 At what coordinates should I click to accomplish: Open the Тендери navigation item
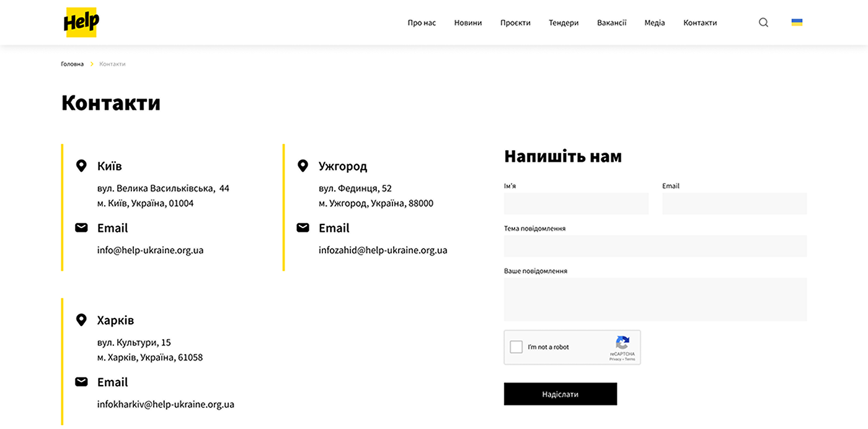(x=564, y=23)
